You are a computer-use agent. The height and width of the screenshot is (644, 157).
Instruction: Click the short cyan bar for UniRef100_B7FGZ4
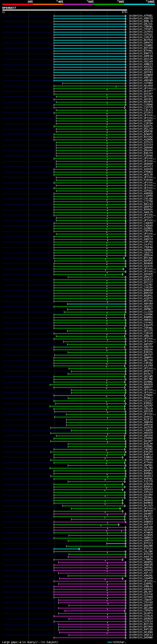pyautogui.click(x=67, y=549)
